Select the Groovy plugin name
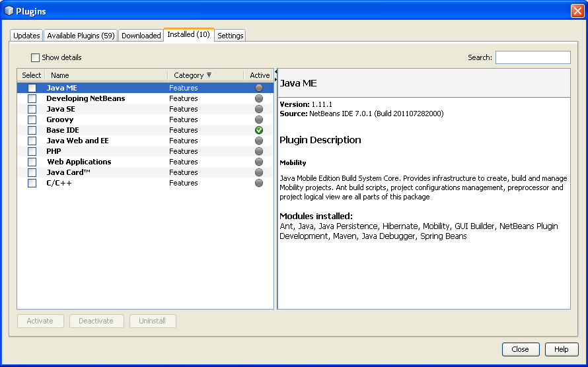The image size is (588, 367). 60,119
